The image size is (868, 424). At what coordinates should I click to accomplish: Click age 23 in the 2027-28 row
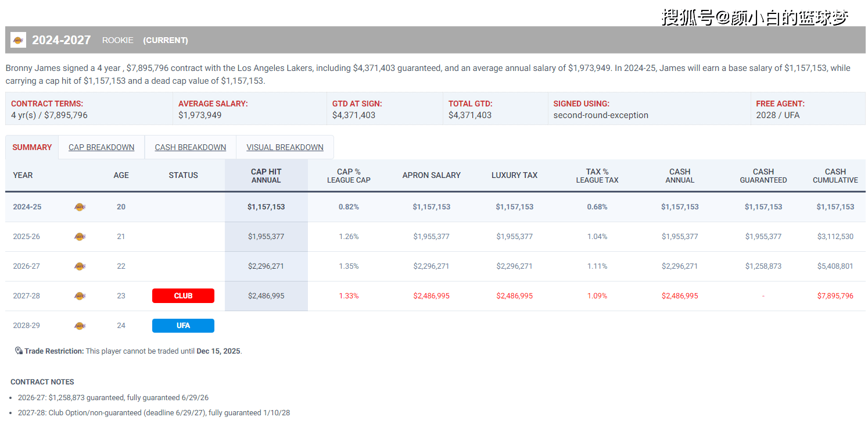[x=121, y=296]
